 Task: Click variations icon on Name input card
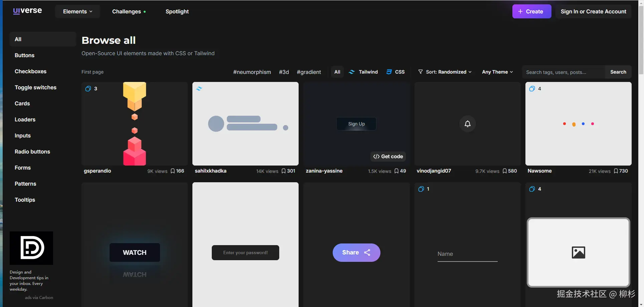(x=421, y=189)
